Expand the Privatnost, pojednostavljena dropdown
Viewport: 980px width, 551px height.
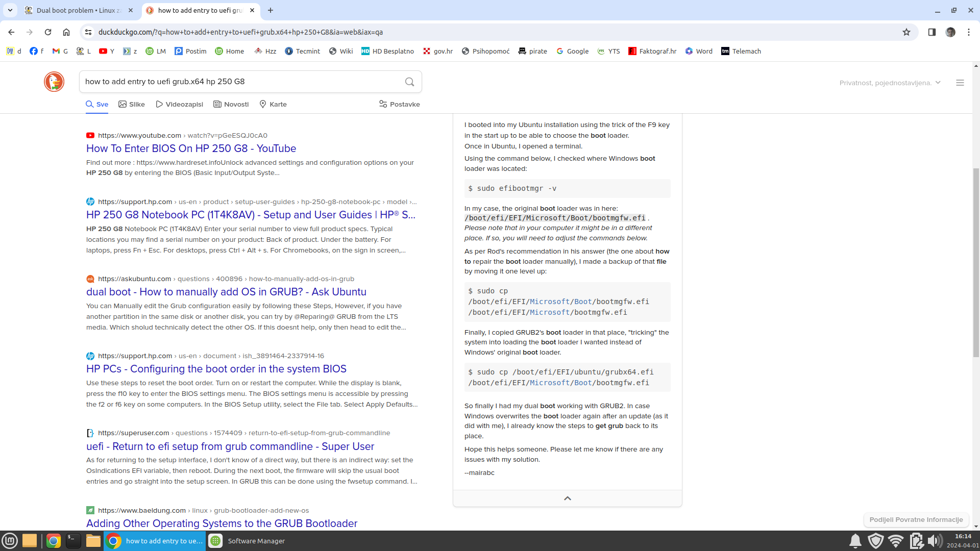pyautogui.click(x=890, y=83)
